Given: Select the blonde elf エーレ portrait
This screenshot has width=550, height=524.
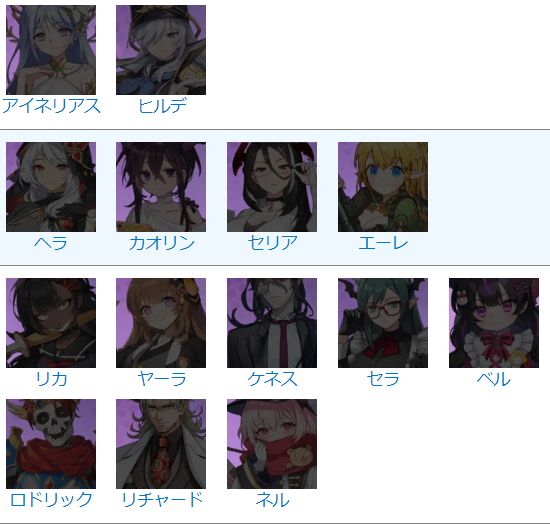Looking at the screenshot, I should click(383, 187).
